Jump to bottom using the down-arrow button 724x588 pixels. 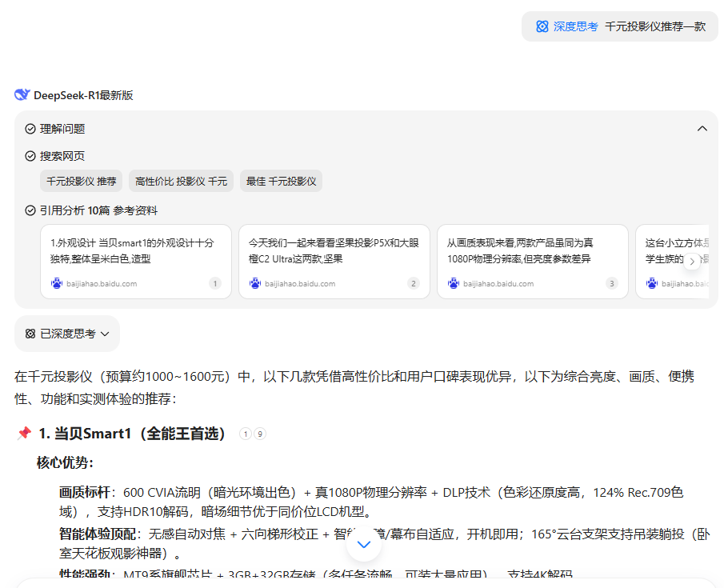click(364, 544)
